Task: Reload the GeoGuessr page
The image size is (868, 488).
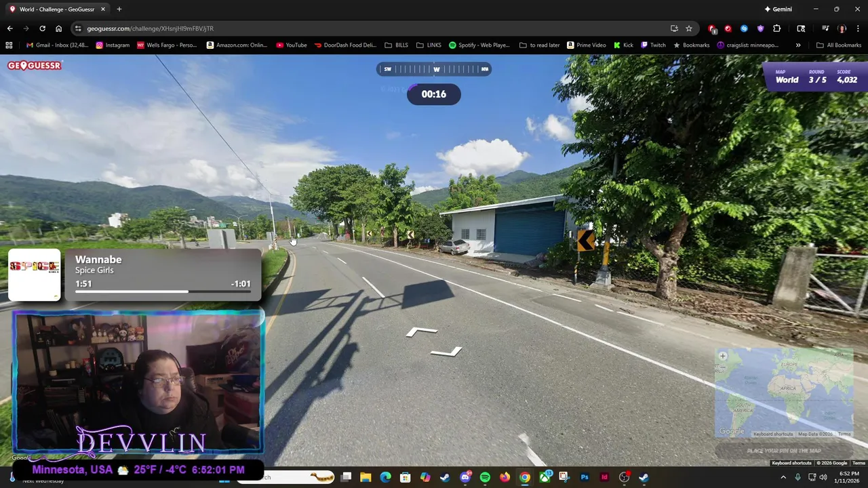Action: click(x=42, y=28)
